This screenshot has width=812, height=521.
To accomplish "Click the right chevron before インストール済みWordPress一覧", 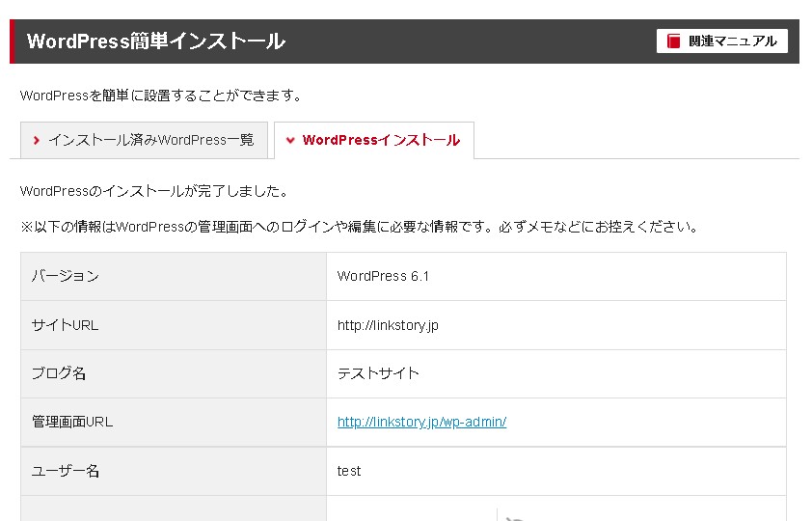I will [x=36, y=140].
